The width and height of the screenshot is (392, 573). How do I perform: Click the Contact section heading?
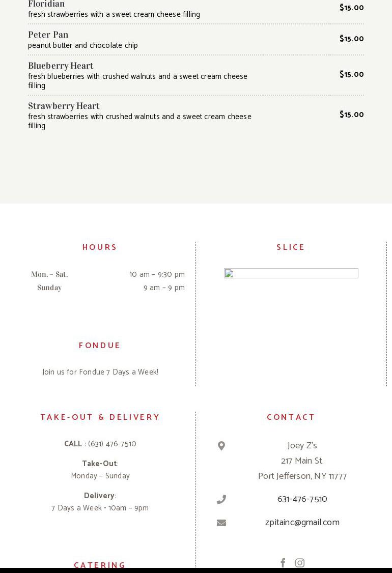[x=291, y=417]
